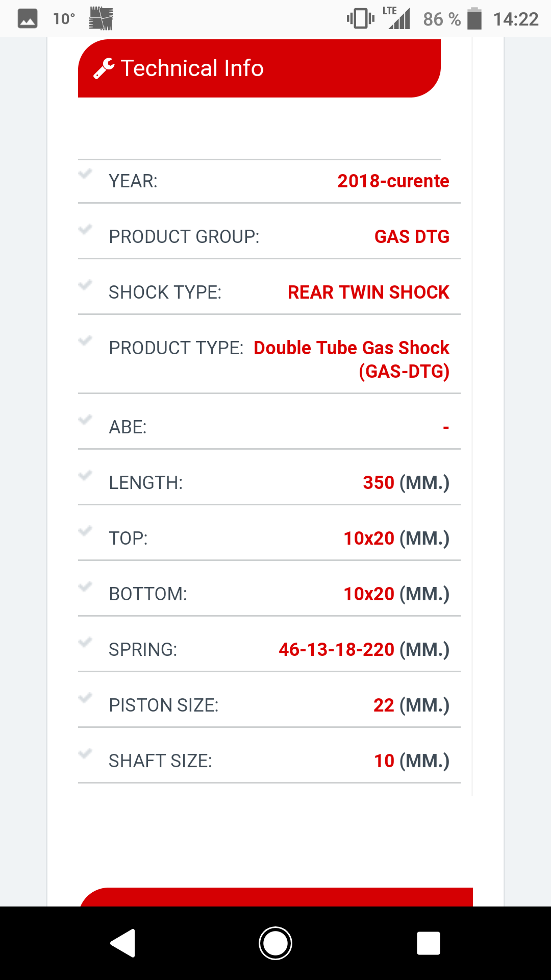The width and height of the screenshot is (551, 980).
Task: Tap the SPRING 46-13-18-220 value
Action: pos(337,650)
